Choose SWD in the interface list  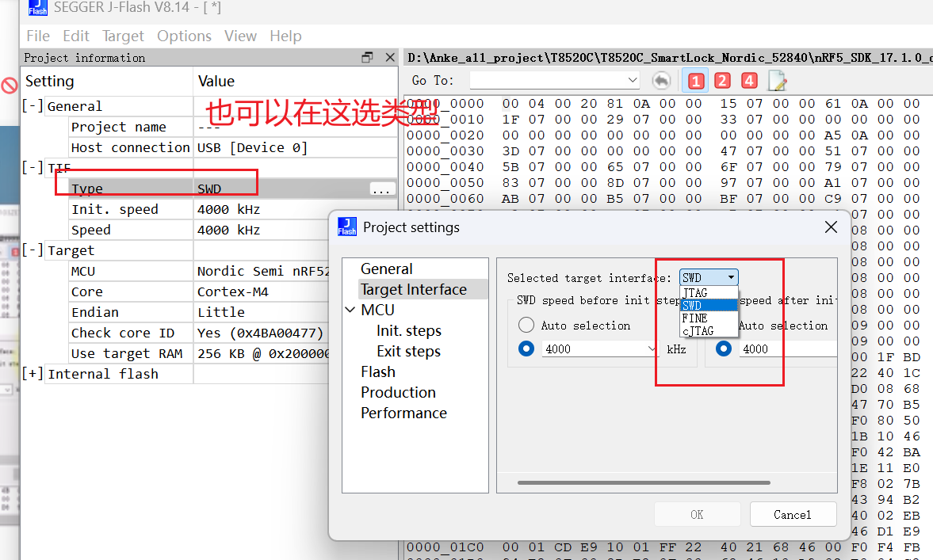coord(709,306)
